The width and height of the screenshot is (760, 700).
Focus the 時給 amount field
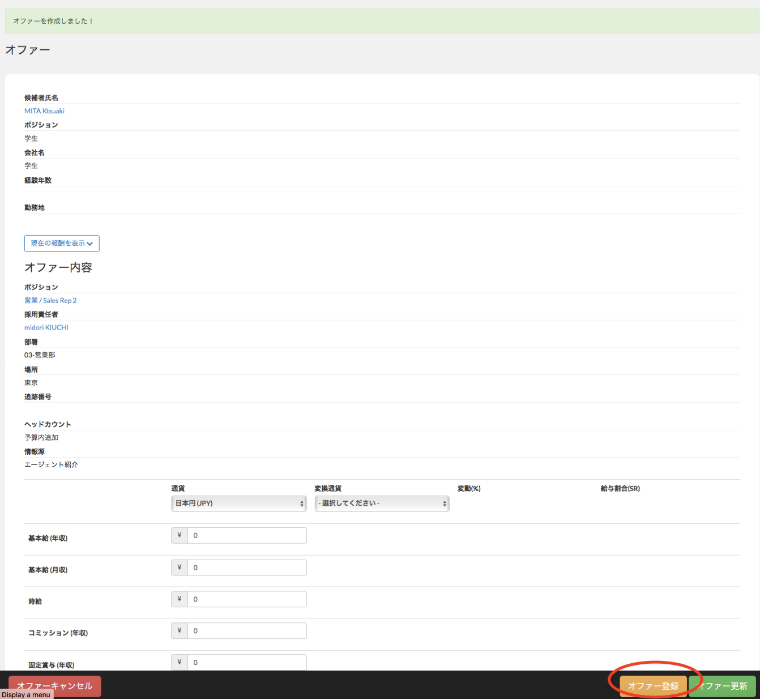247,599
